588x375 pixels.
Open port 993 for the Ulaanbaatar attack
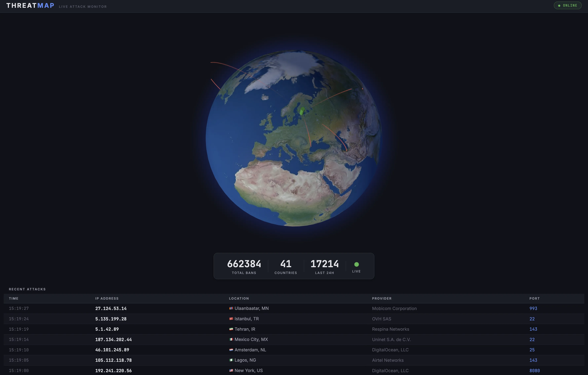(533, 308)
